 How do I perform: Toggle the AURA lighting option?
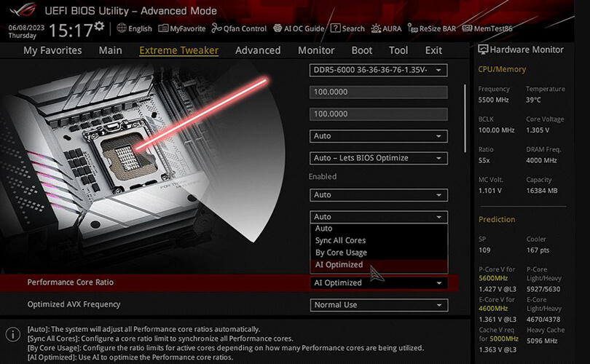376,28
